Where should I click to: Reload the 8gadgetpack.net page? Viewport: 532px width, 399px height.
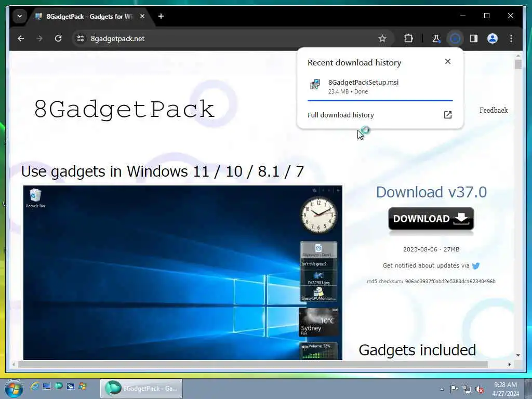[x=58, y=38]
